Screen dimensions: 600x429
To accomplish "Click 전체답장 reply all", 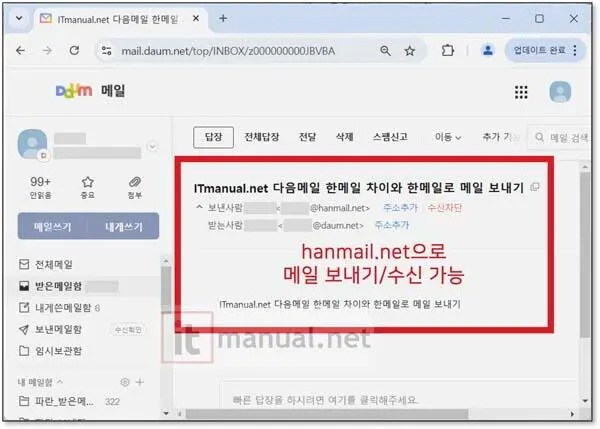I will (x=262, y=137).
